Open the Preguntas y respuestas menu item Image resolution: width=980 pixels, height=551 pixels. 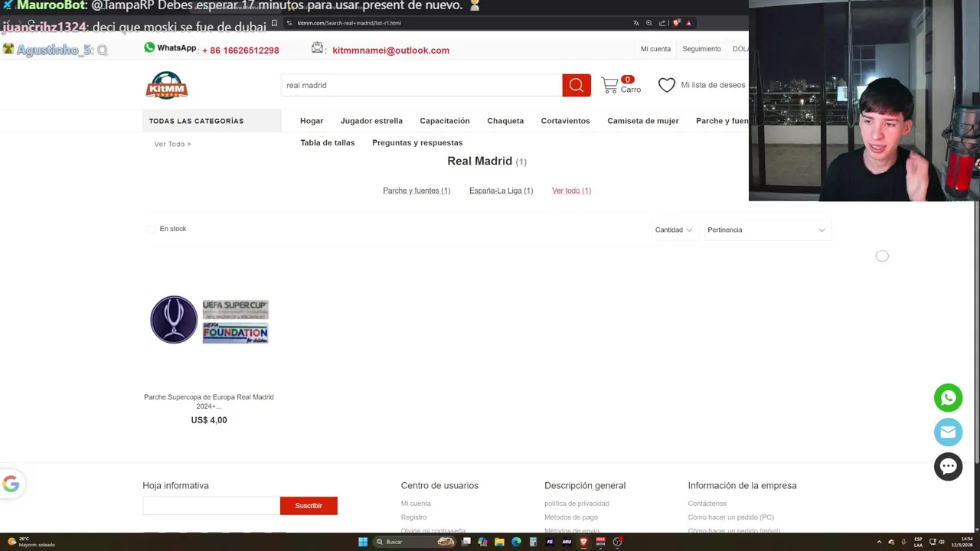pos(417,142)
